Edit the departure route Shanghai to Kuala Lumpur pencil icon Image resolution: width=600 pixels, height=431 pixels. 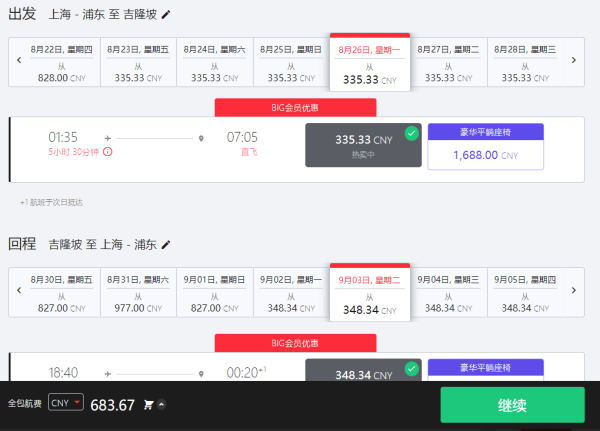[x=166, y=15]
